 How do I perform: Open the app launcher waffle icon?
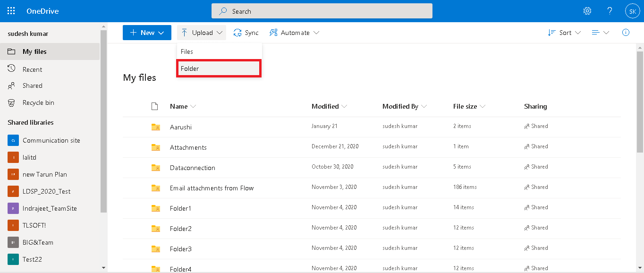(x=11, y=11)
